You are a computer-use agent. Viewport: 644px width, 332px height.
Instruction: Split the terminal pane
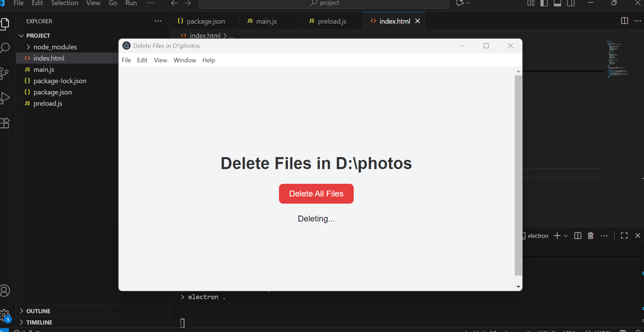(578, 235)
